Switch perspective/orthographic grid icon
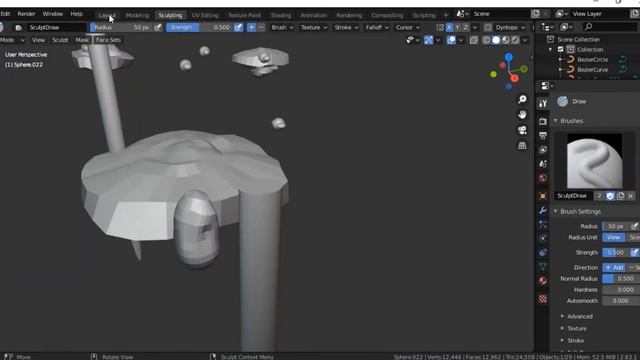 click(x=522, y=145)
